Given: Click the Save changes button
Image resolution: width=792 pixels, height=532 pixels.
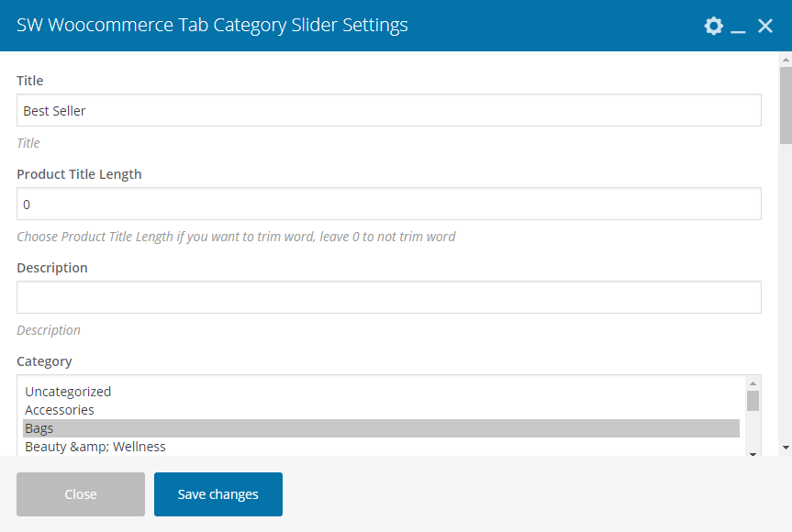Looking at the screenshot, I should (218, 494).
